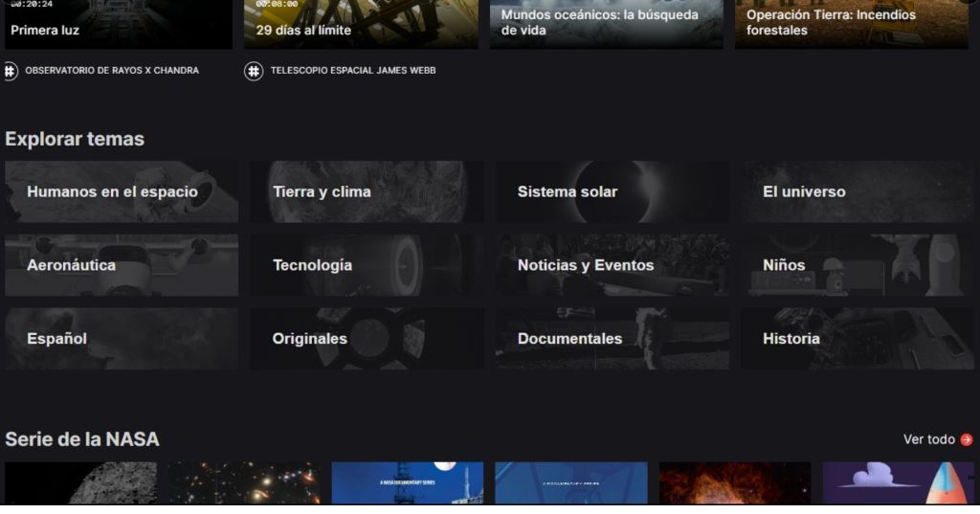This screenshot has height=514, width=980.
Task: Open the Telescopio Espacial James Webb tag
Action: point(353,71)
